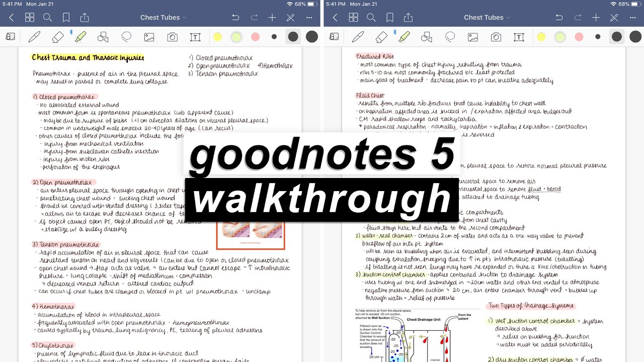This screenshot has height=362, width=644.
Task: Select the Text box tool in Fractured Ribs window
Action: tap(519, 37)
